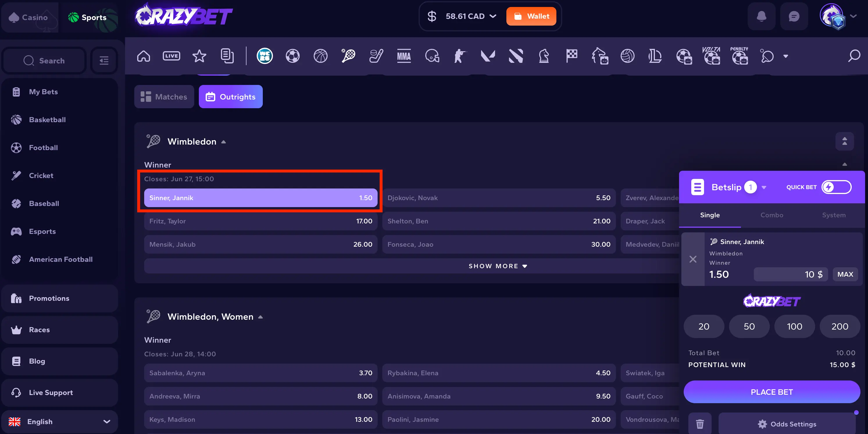868x434 pixels.
Task: Open Odds Settings
Action: coord(787,424)
